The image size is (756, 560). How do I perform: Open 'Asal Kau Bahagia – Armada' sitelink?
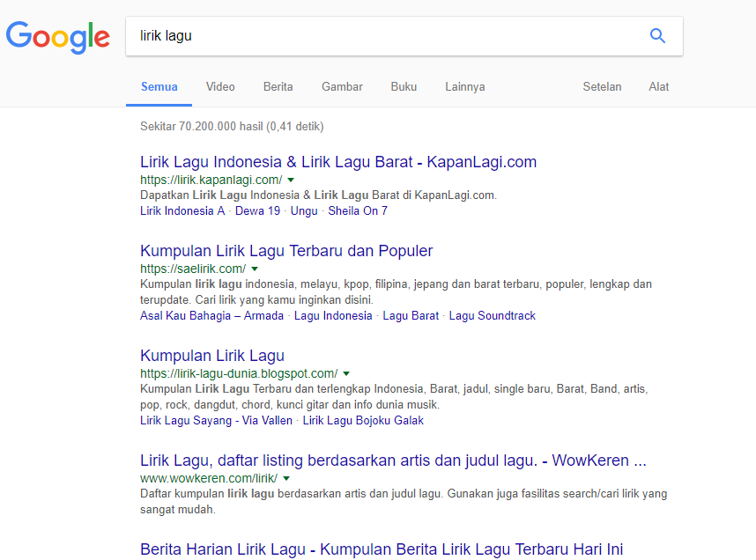click(x=211, y=315)
